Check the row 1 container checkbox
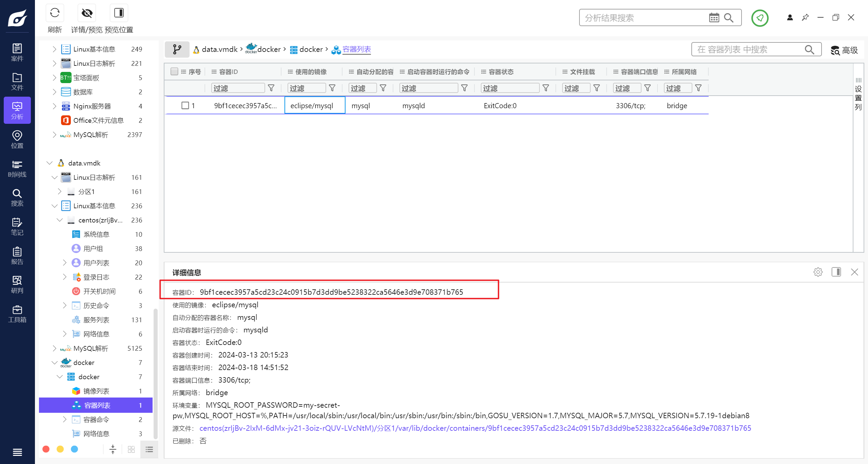Image resolution: width=868 pixels, height=464 pixels. 185,105
